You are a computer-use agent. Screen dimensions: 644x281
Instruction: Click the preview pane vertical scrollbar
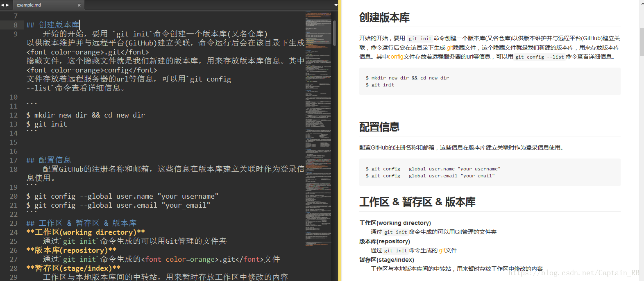coord(642,41)
